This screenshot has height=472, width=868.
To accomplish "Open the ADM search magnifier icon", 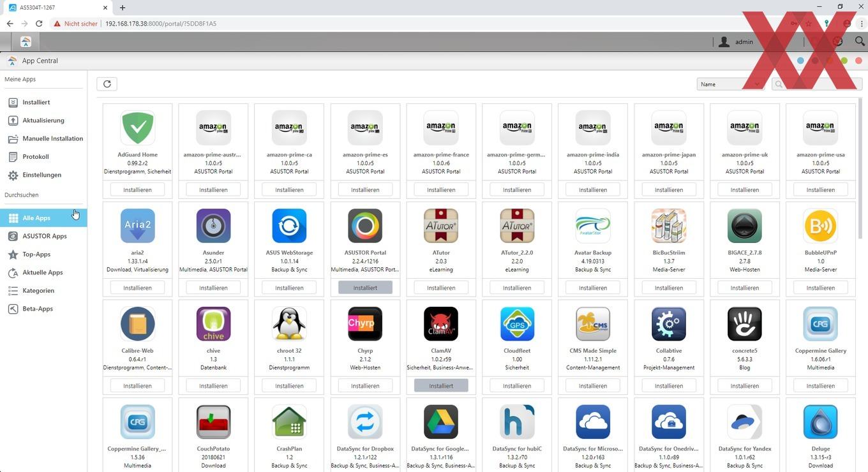I will pos(860,41).
